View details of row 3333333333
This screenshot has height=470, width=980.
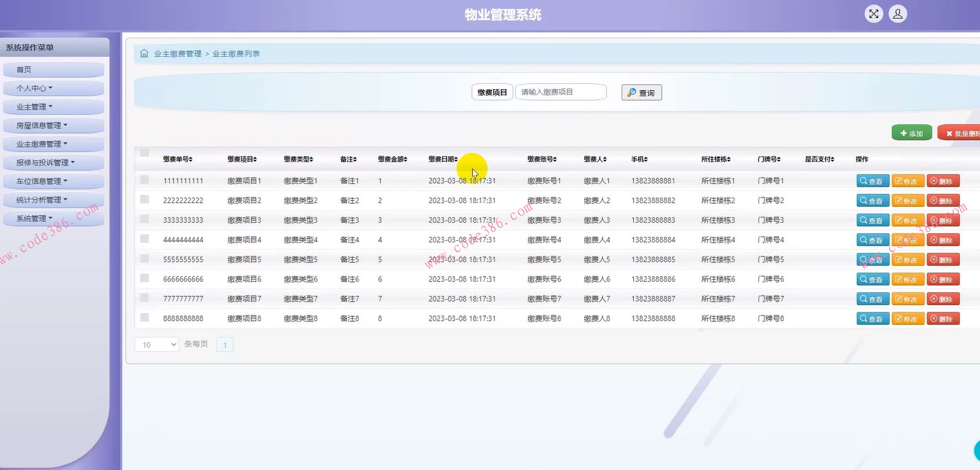(872, 221)
